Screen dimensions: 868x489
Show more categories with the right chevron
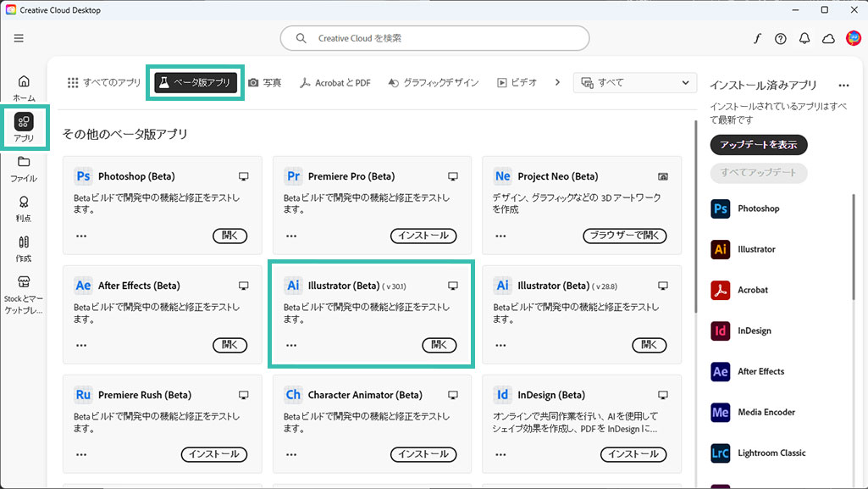tap(557, 82)
